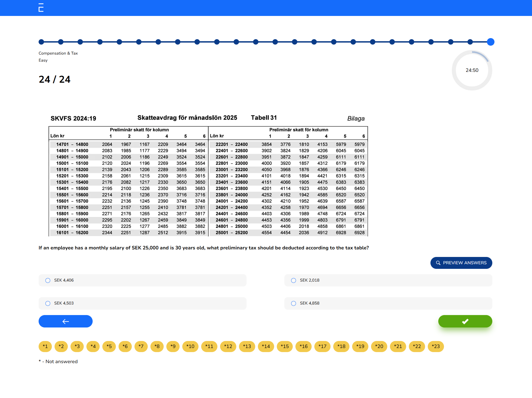Jump to unanswered question *1

(x=45, y=346)
